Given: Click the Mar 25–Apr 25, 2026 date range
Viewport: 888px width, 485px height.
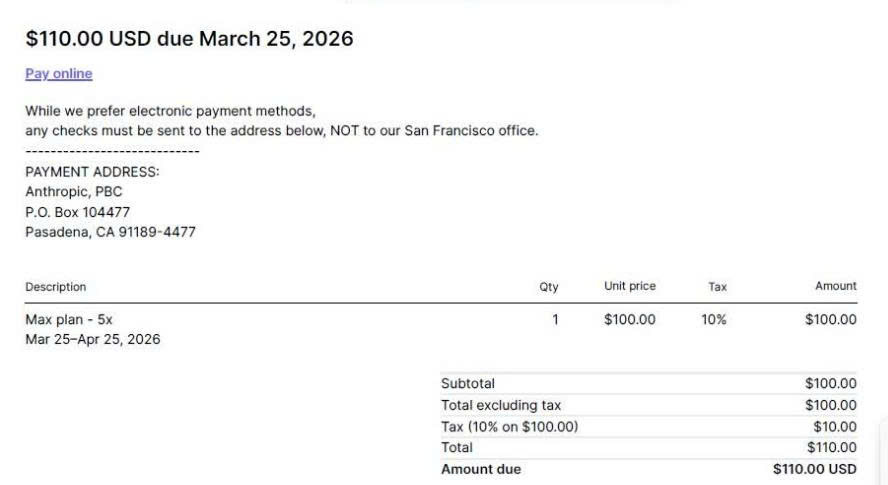Looking at the screenshot, I should [x=92, y=339].
